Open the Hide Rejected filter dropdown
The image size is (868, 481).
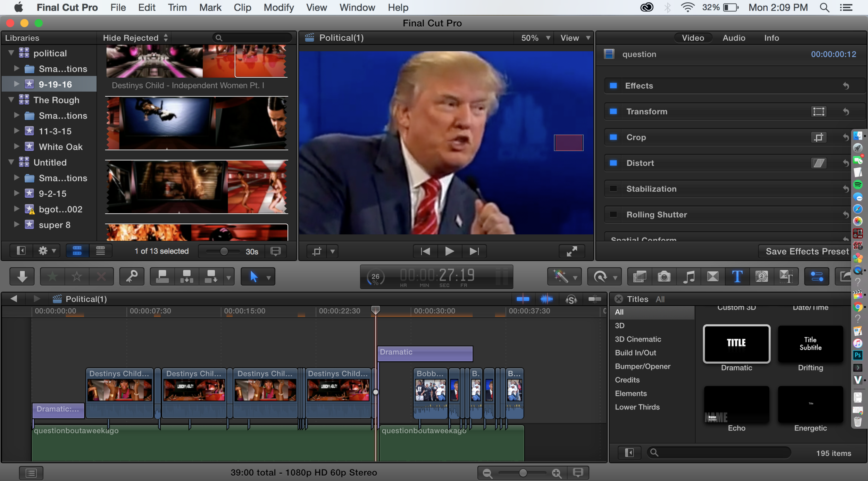pos(135,38)
